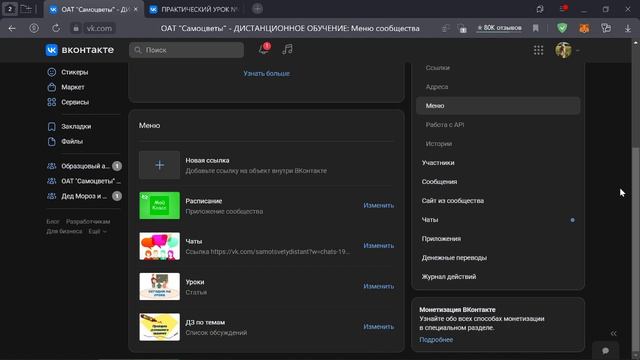Click the green shield protection icon

tap(562, 28)
